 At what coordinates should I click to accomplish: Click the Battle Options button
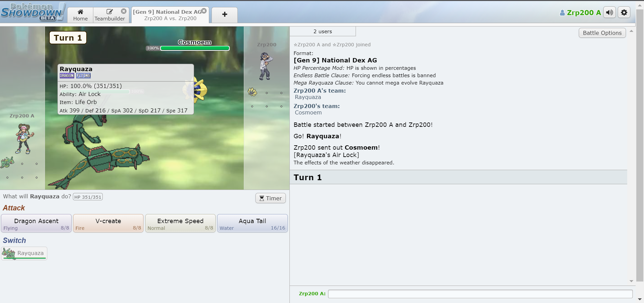602,33
